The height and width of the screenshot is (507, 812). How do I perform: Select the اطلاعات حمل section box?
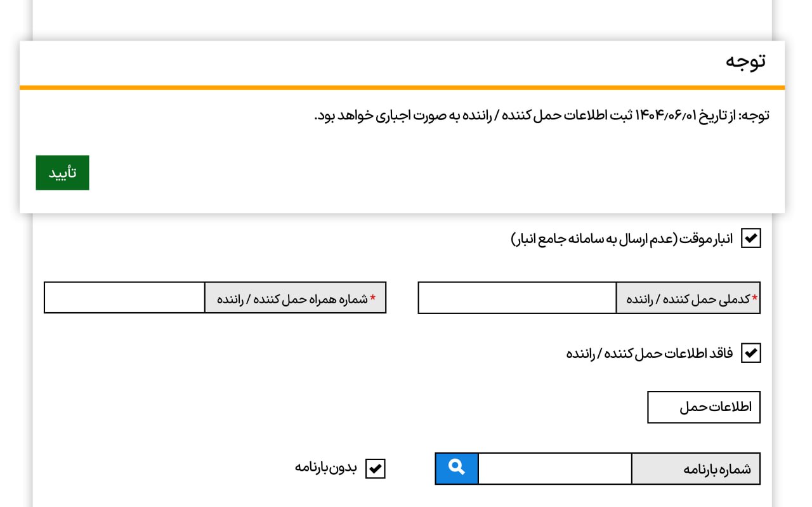[x=704, y=407]
